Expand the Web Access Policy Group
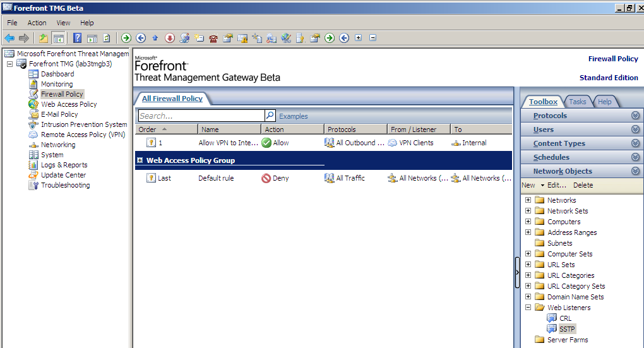 [x=140, y=160]
